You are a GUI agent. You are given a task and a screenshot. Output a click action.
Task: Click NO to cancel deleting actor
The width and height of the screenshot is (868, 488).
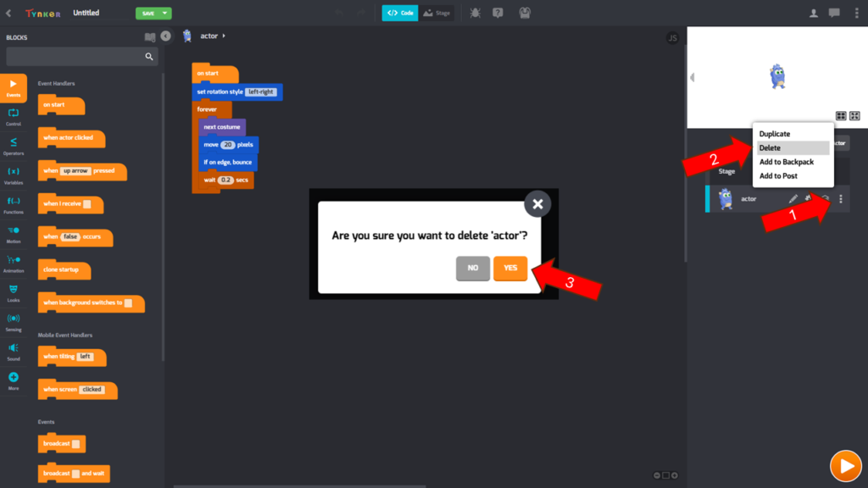pos(473,268)
